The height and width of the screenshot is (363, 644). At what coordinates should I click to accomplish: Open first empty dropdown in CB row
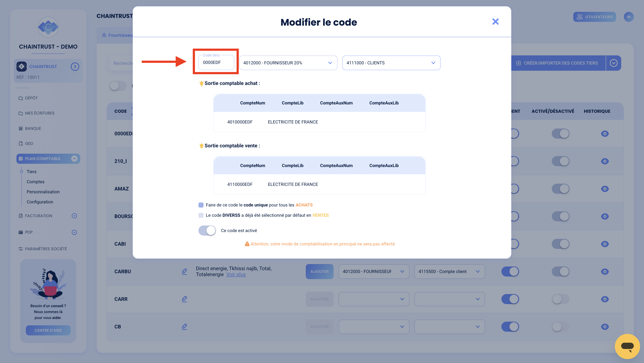[x=374, y=326]
